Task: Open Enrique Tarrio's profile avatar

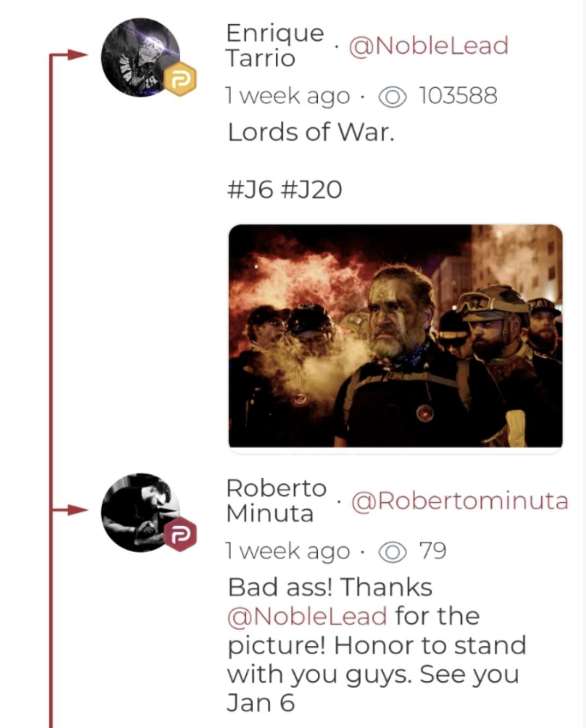Action: [141, 58]
